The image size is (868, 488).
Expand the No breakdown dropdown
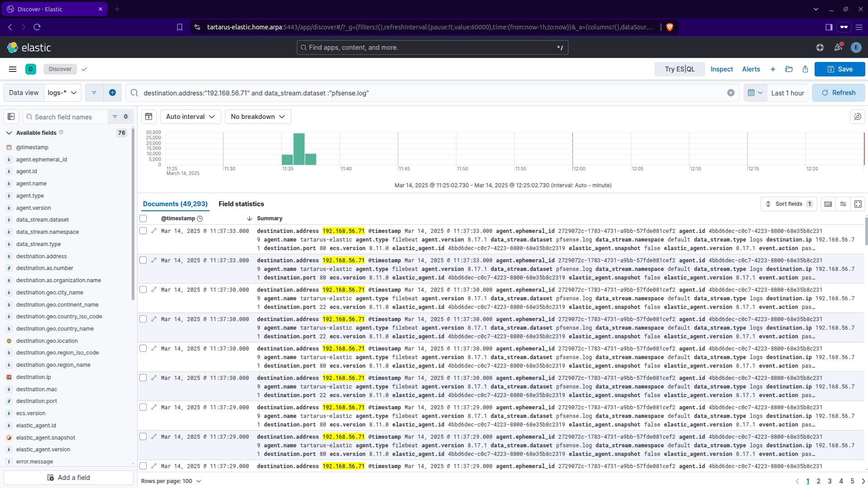(258, 117)
